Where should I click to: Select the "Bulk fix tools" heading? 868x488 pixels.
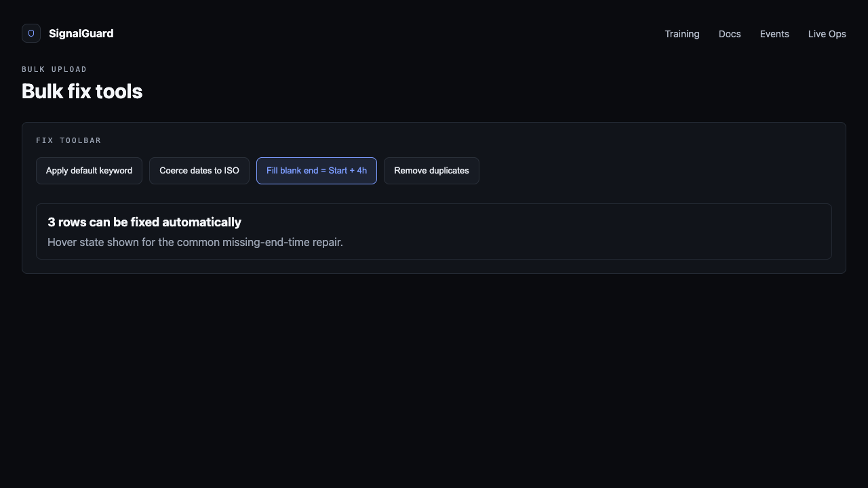pyautogui.click(x=82, y=91)
